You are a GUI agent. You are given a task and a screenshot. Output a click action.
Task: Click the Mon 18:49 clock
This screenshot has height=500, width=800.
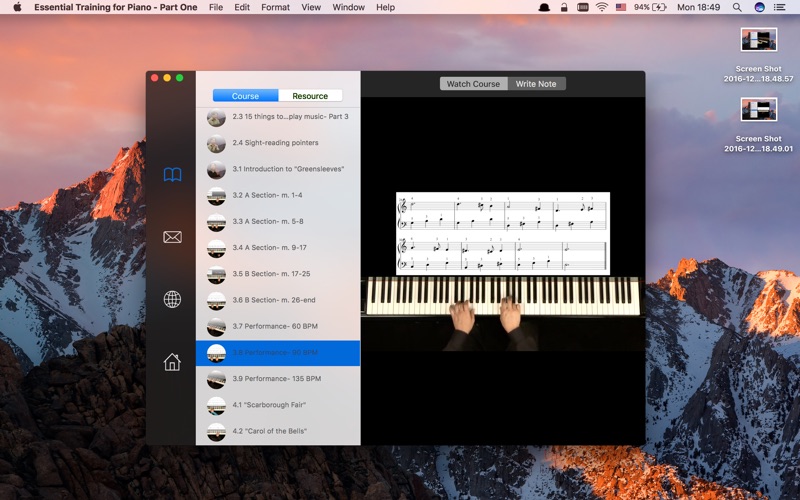[x=698, y=7]
